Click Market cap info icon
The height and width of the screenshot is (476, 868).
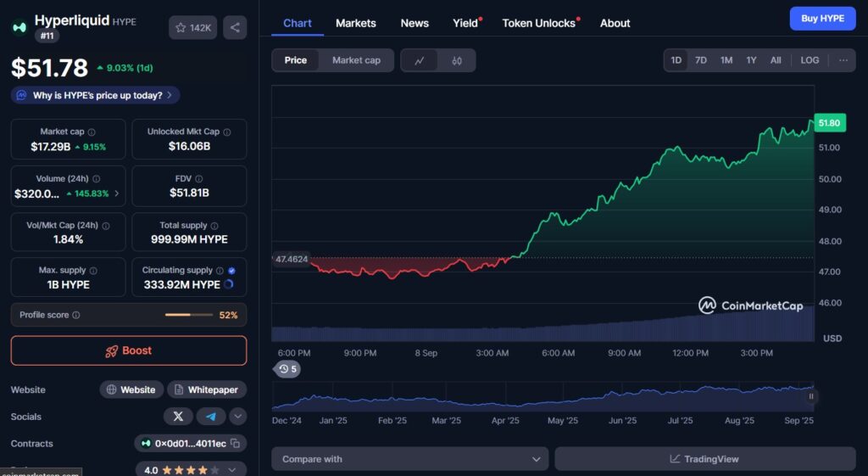(x=92, y=132)
